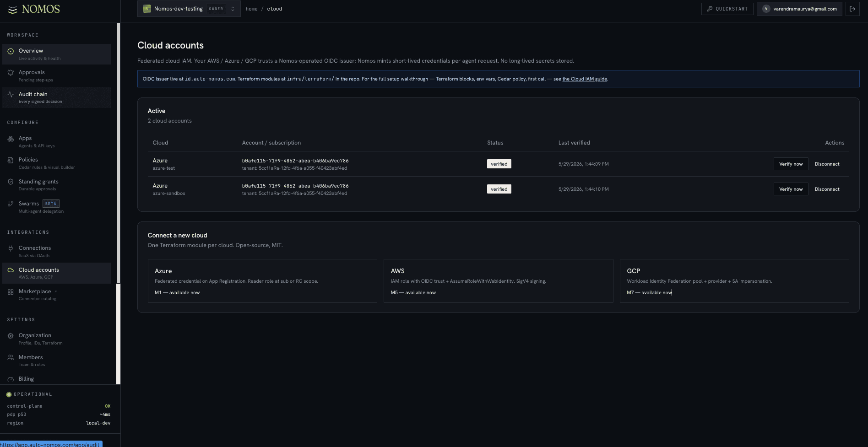Click the Members people icon

coord(11,357)
